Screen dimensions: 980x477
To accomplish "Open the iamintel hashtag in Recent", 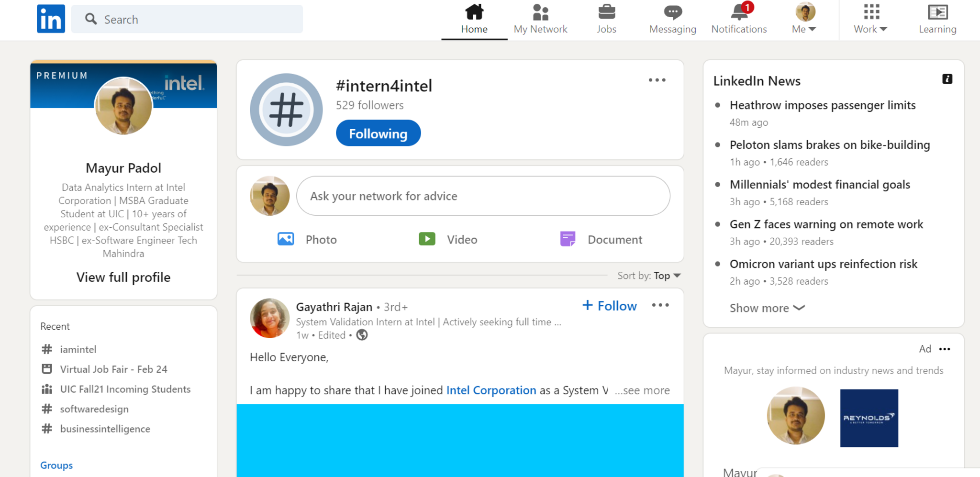I will coord(78,349).
